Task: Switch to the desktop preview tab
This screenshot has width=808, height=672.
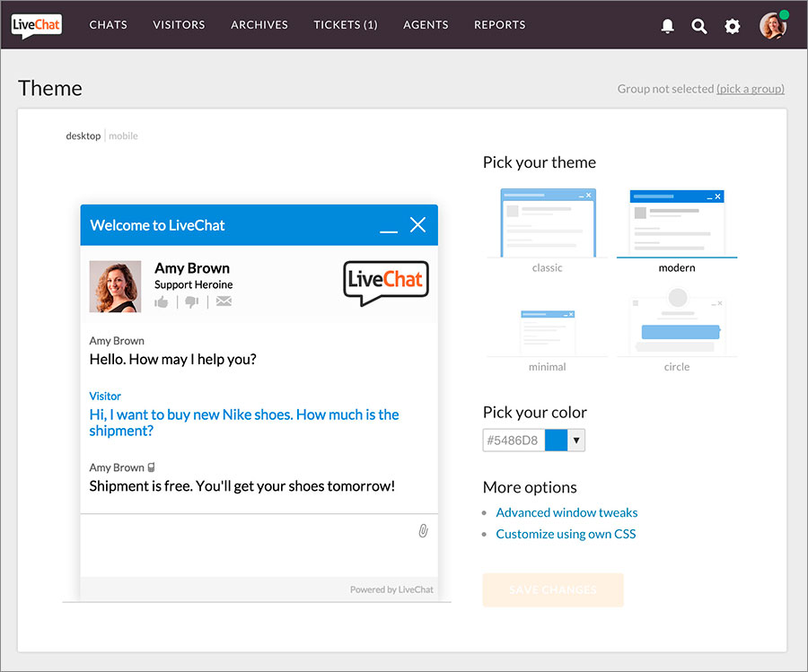Action: 83,136
